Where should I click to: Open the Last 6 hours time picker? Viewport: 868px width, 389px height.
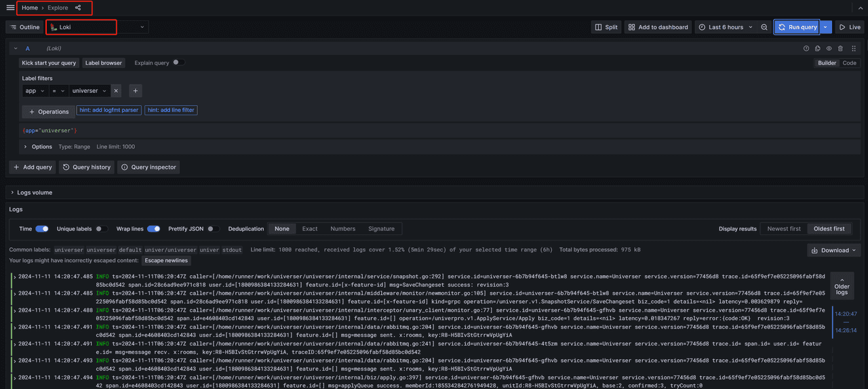point(726,27)
